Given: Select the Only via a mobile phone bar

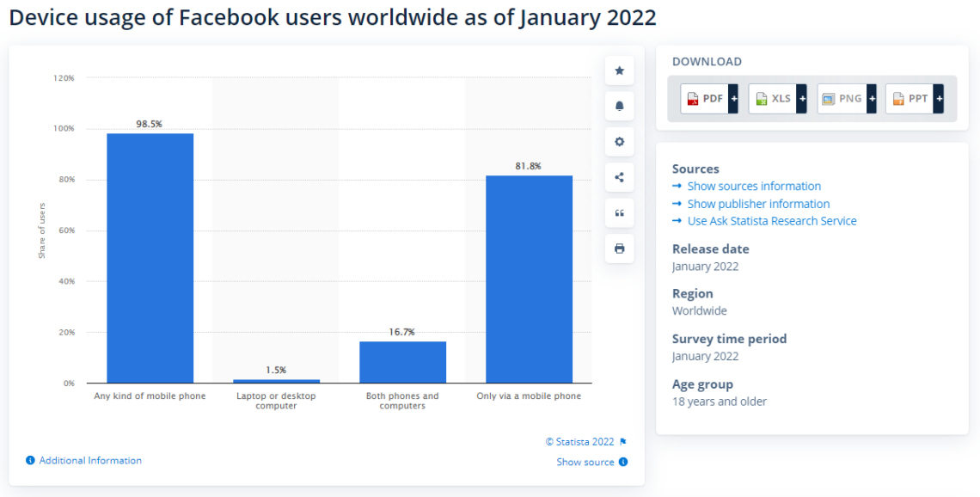Looking at the screenshot, I should 528,277.
